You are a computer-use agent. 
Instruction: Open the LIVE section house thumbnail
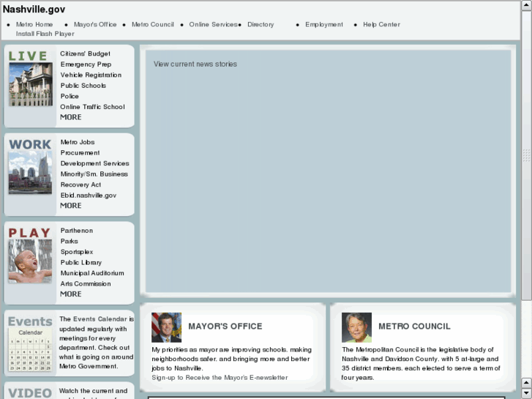pyautogui.click(x=31, y=84)
